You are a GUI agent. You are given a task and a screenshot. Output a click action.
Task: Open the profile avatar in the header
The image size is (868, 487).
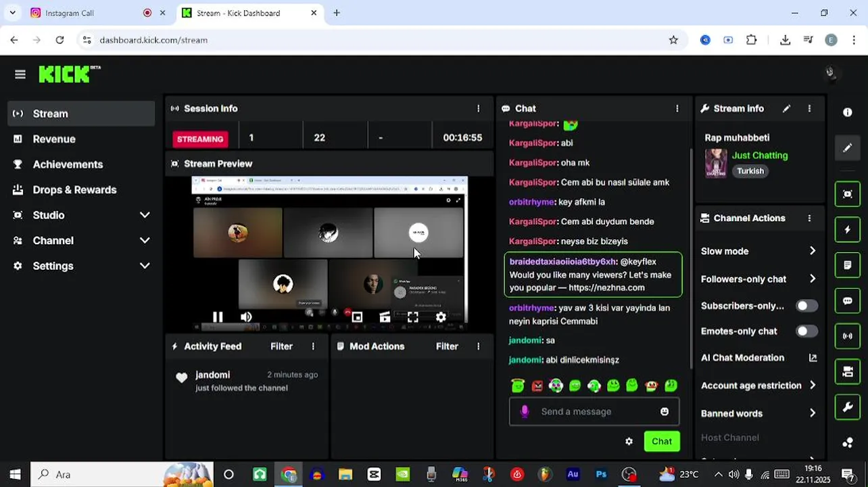point(831,73)
